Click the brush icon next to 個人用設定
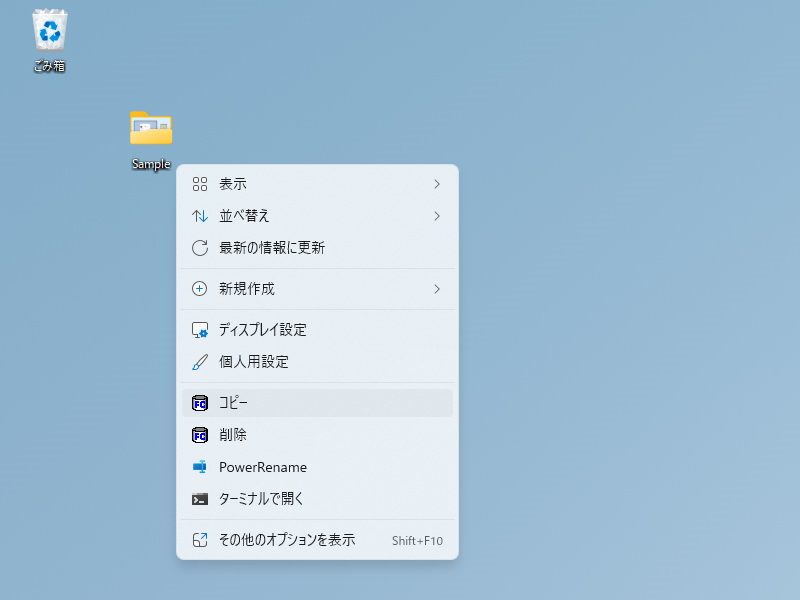The height and width of the screenshot is (600, 800). [200, 362]
